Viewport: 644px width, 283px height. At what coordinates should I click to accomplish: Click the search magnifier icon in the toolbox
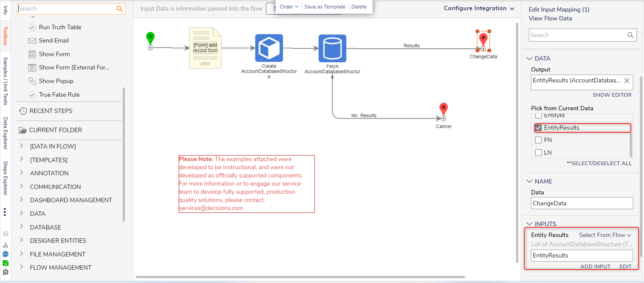tap(120, 9)
